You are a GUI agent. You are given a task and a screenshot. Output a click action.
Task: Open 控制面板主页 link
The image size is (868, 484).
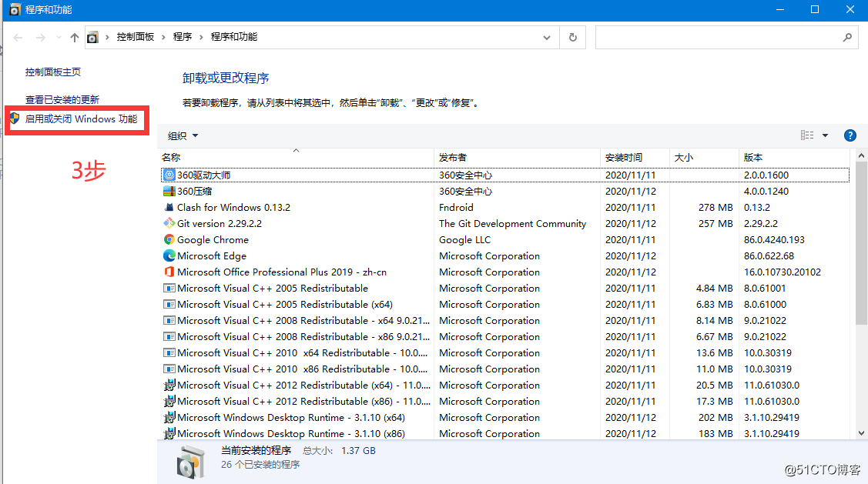coord(53,72)
